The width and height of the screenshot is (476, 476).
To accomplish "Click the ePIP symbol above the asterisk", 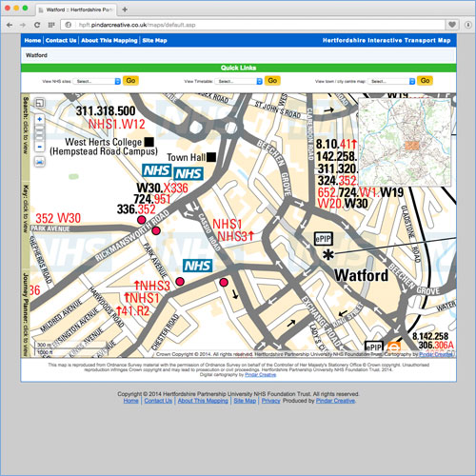I will [324, 239].
